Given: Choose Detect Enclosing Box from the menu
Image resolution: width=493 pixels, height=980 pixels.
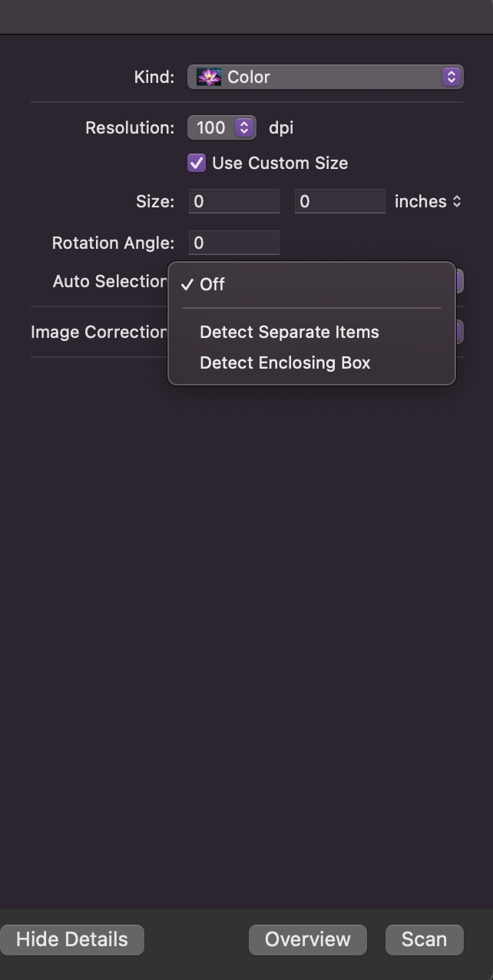Looking at the screenshot, I should (286, 362).
